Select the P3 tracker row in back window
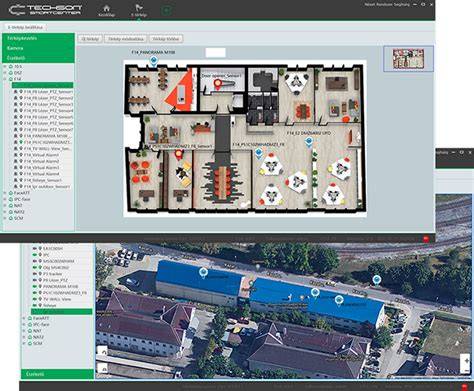This screenshot has height=391, width=474. (62, 274)
